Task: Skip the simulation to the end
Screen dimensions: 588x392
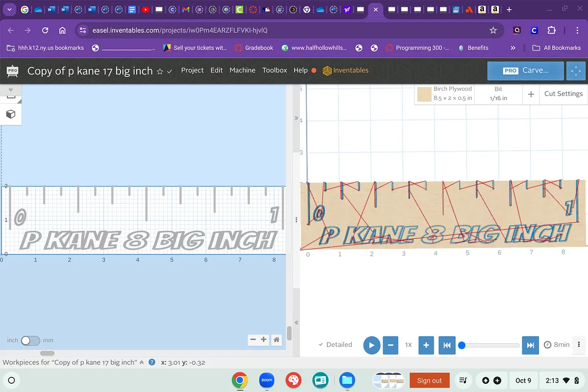Action: tap(530, 345)
